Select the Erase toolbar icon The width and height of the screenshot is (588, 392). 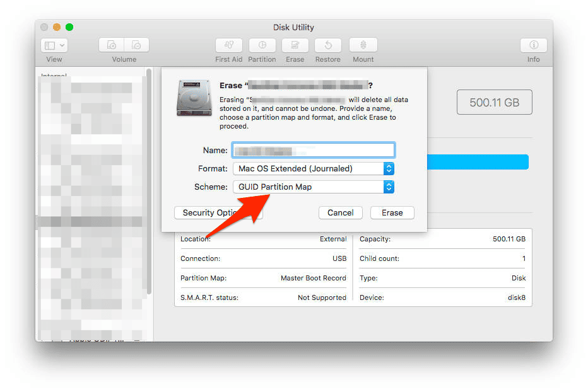[295, 45]
